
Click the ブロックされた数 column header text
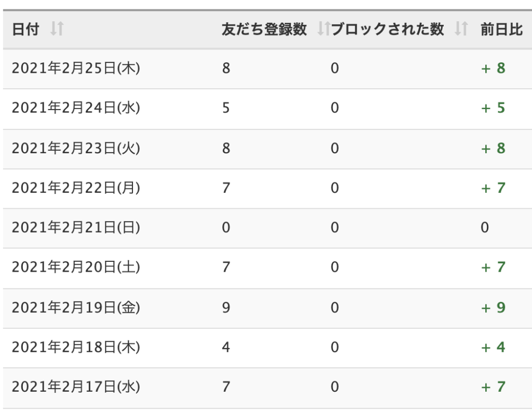[389, 30]
